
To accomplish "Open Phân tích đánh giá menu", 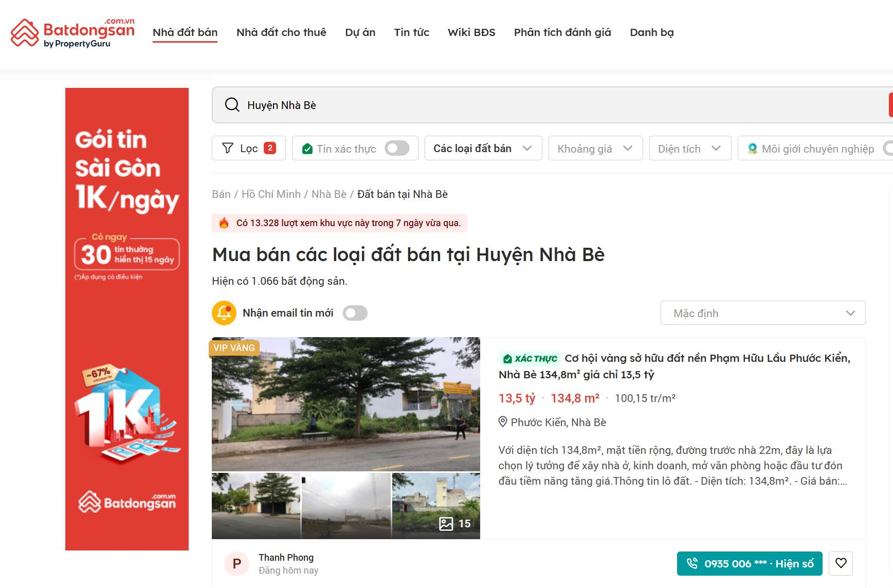I will [562, 32].
